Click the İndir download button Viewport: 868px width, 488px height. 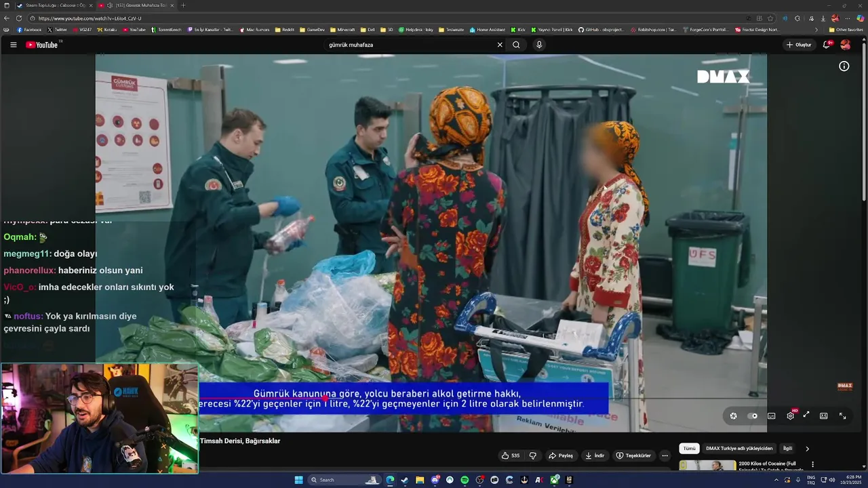595,455
